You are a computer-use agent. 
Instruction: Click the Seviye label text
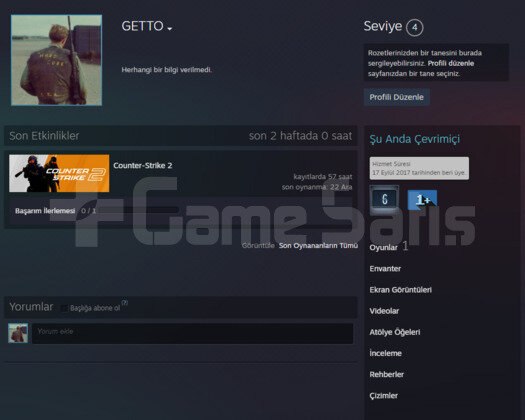coord(383,26)
